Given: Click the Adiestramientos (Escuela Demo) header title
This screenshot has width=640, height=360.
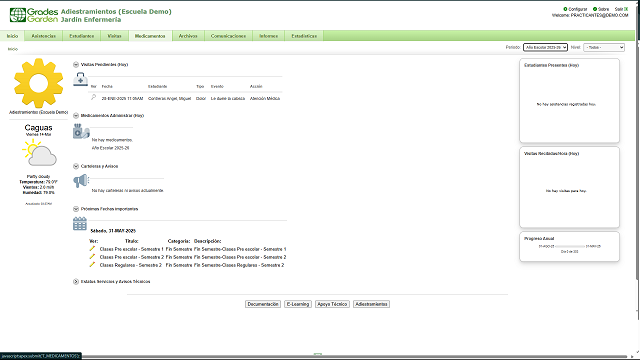Looking at the screenshot, I should pos(116,11).
